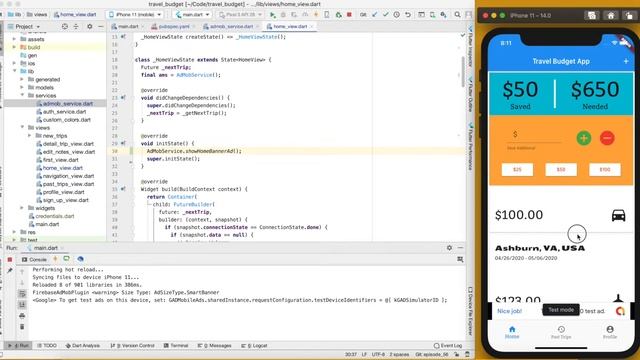The width and height of the screenshot is (640, 360).
Task: Collapse the views folder
Action: pyautogui.click(x=22, y=127)
